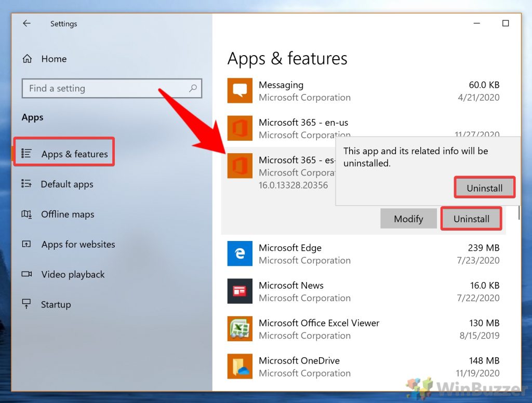
Task: Click the search magnifier icon
Action: click(x=193, y=88)
